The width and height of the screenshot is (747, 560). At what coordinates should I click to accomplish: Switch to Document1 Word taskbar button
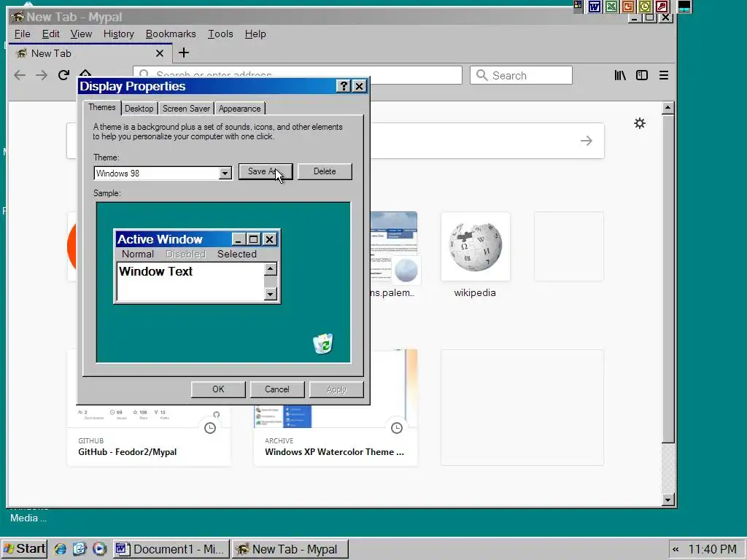(x=171, y=549)
